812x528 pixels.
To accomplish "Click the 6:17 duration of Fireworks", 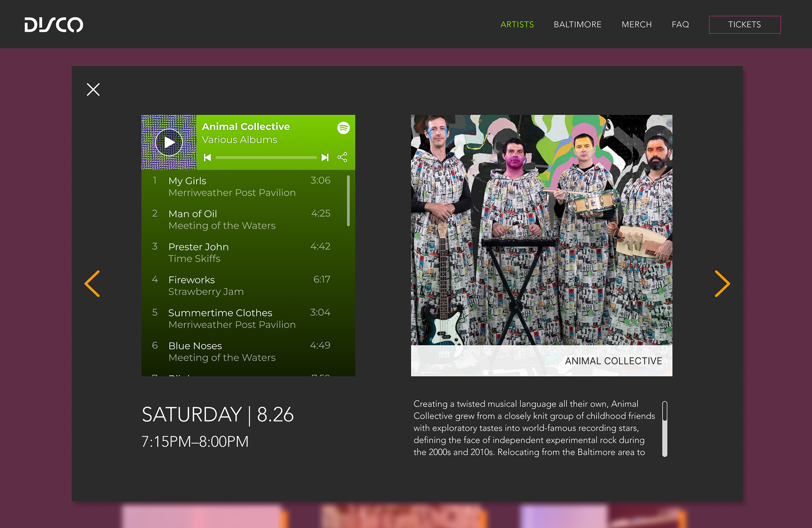I will (322, 279).
